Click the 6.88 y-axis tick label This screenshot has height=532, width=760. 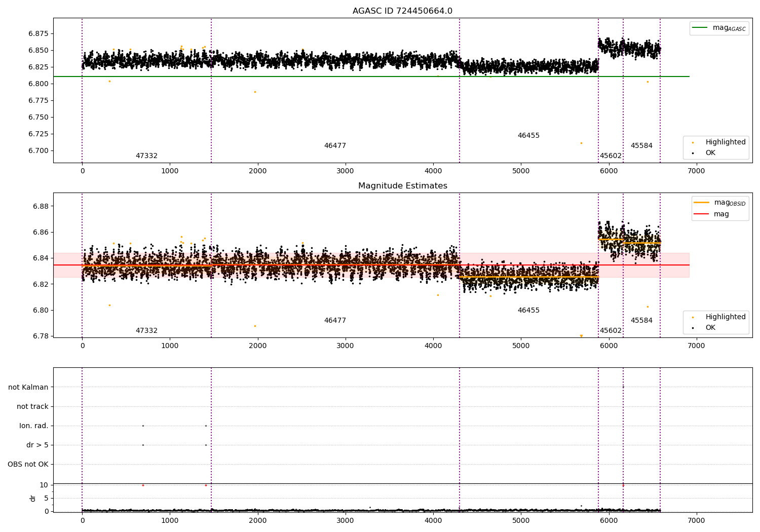coord(41,206)
